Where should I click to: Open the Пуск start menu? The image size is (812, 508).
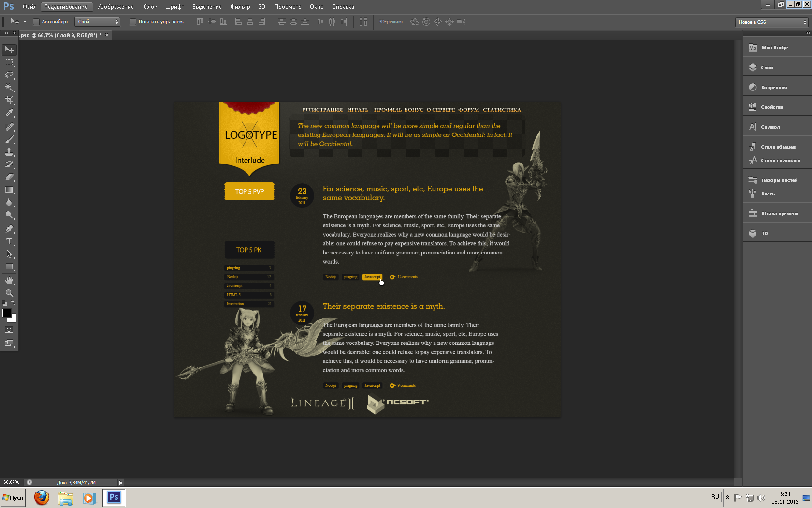click(13, 497)
